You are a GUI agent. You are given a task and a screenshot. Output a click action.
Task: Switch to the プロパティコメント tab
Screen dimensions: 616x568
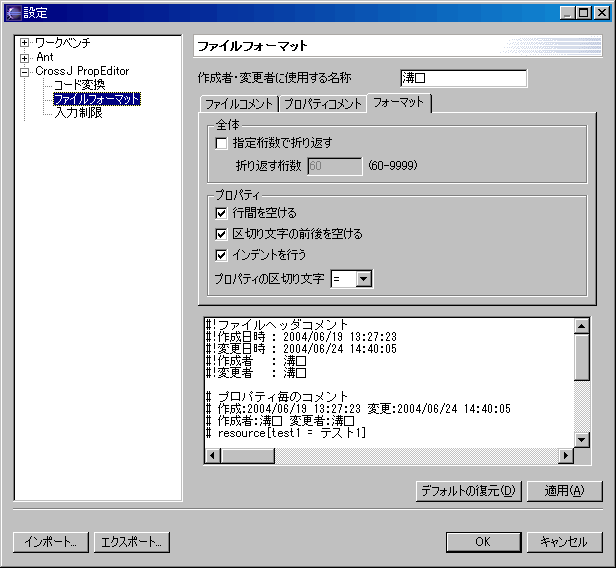pyautogui.click(x=323, y=104)
